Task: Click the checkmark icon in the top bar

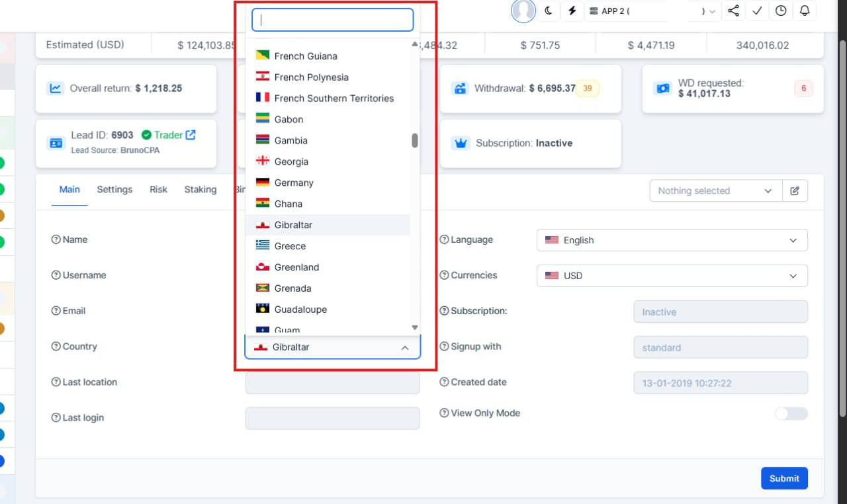Action: (757, 11)
